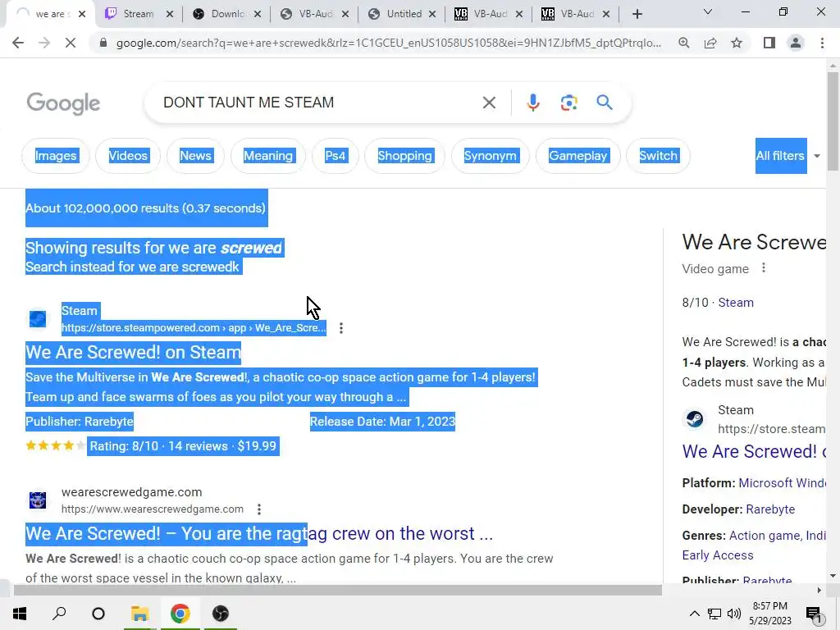Image resolution: width=840 pixels, height=630 pixels.
Task: Open Rarebyte developer link
Action: 769,509
